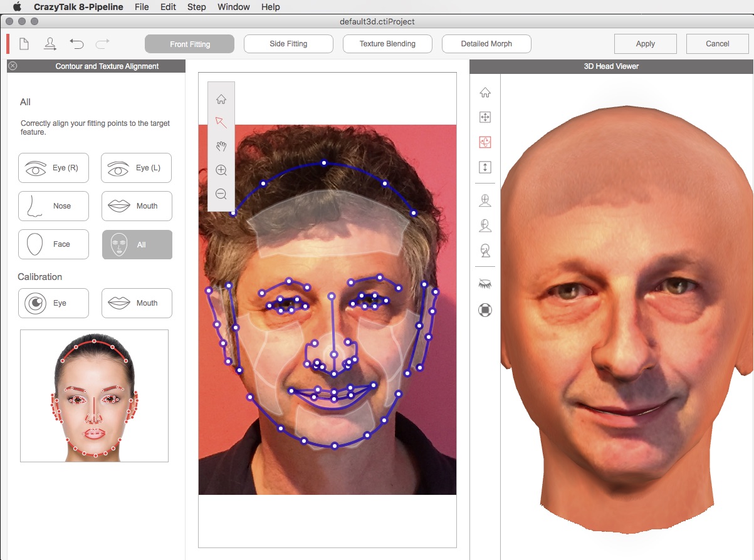Select the move tool in 3D viewer
The image size is (754, 560).
484,117
